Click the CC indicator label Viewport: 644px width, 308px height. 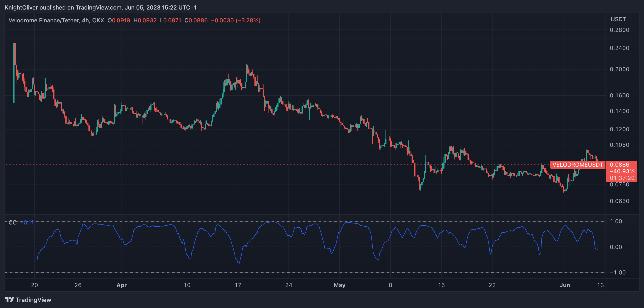13,222
